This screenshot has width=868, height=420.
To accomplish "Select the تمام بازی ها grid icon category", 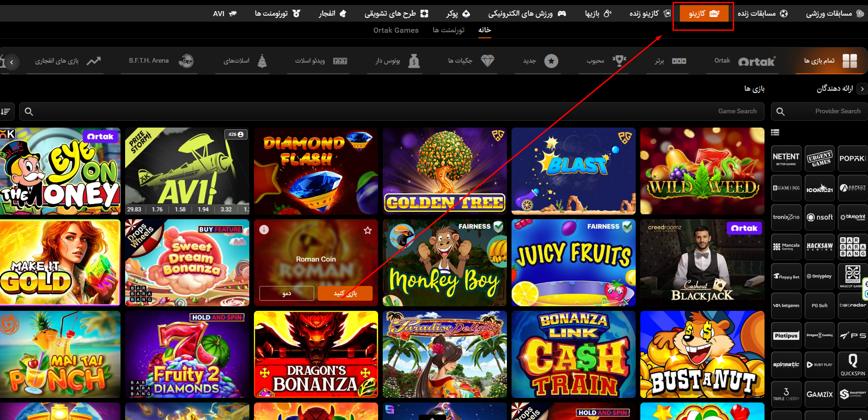I will point(850,61).
